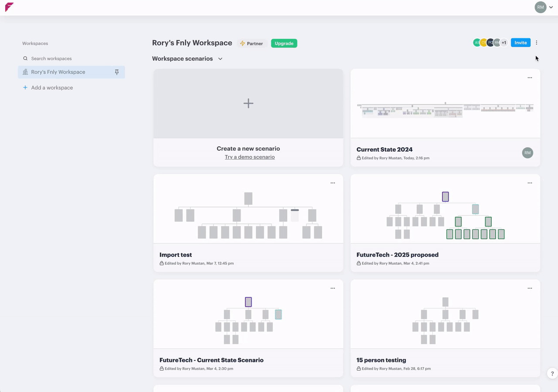Expand the Workspace scenarios dropdown

220,59
